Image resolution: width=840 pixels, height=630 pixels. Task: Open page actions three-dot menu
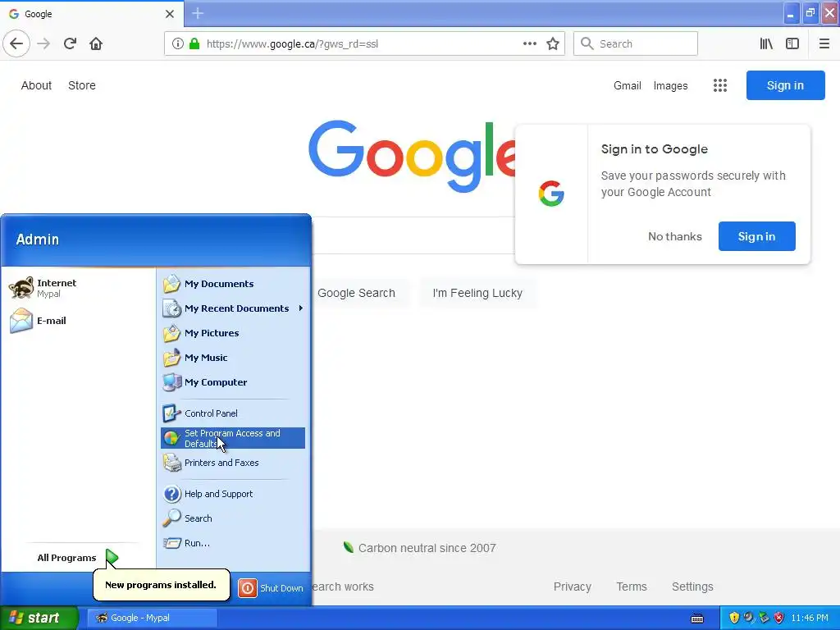pos(529,43)
